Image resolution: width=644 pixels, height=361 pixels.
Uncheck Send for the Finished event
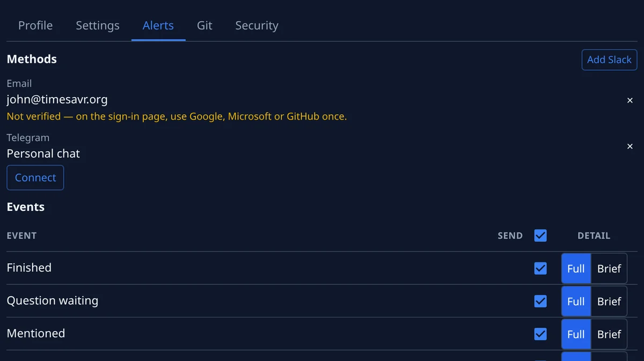point(540,268)
